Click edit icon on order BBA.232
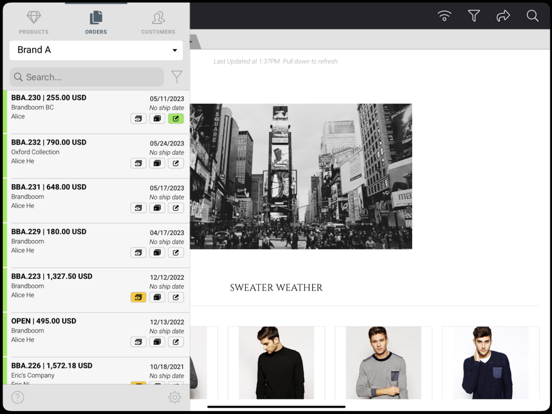 click(x=176, y=163)
